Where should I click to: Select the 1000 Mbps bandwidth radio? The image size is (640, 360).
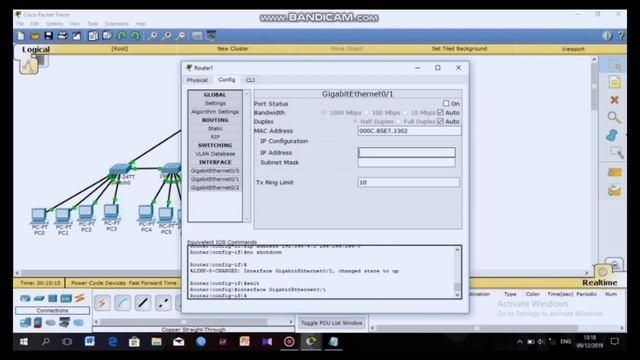324,113
